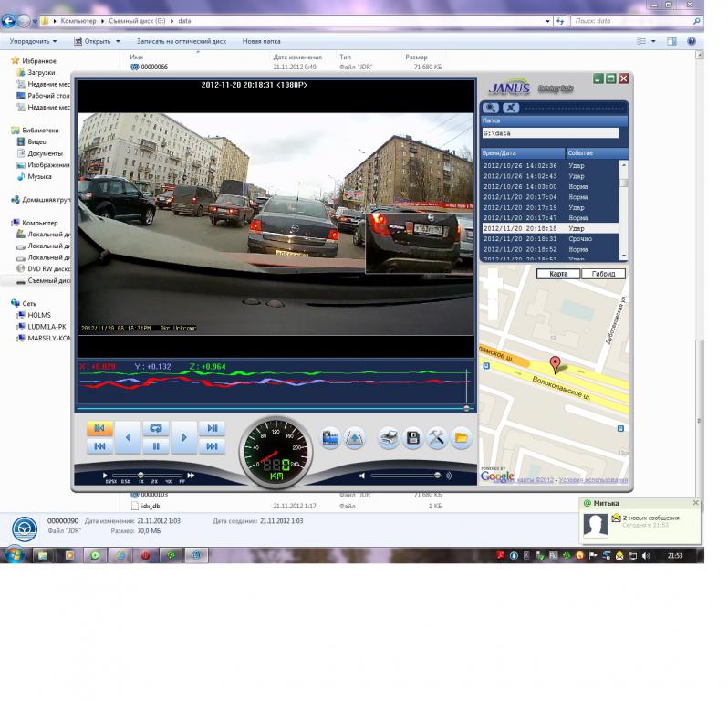
Task: Click Записать на оптический диск
Action: point(182,41)
